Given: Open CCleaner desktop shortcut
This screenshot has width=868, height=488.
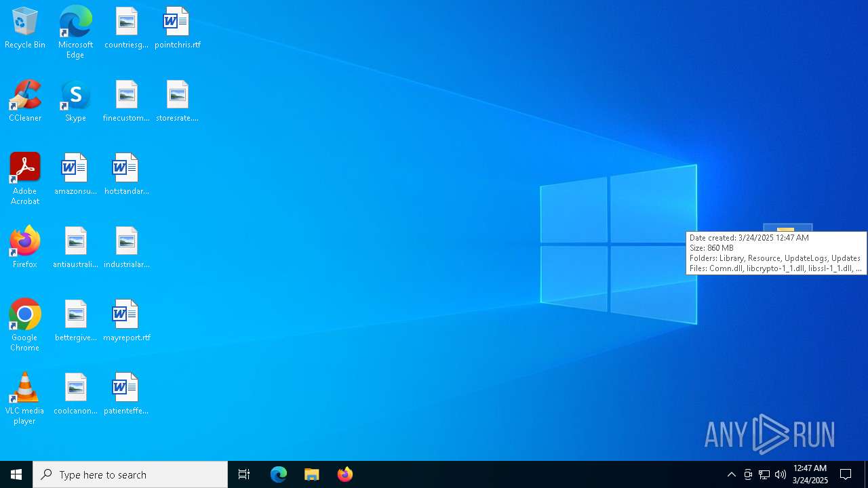Looking at the screenshot, I should pos(25,102).
